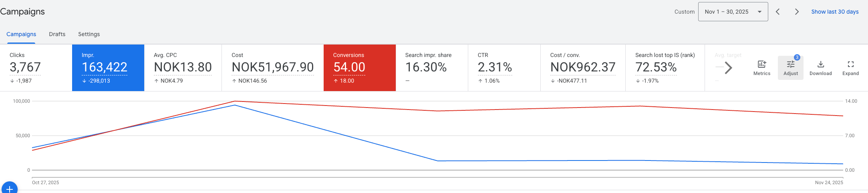The image size is (868, 193).
Task: Click the NOK51,967.90 cost value
Action: 272,67
